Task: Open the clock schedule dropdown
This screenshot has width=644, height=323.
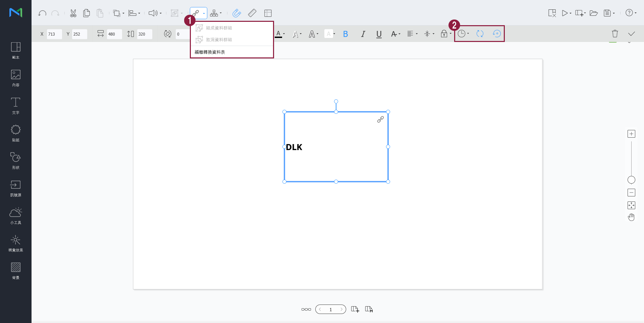Action: tap(463, 34)
